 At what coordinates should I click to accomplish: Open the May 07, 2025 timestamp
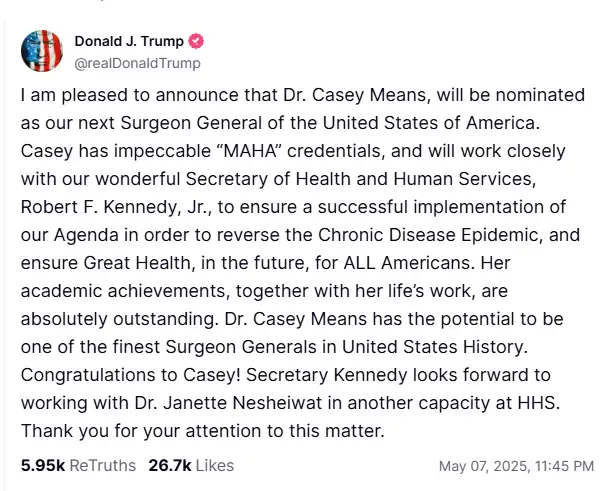516,466
